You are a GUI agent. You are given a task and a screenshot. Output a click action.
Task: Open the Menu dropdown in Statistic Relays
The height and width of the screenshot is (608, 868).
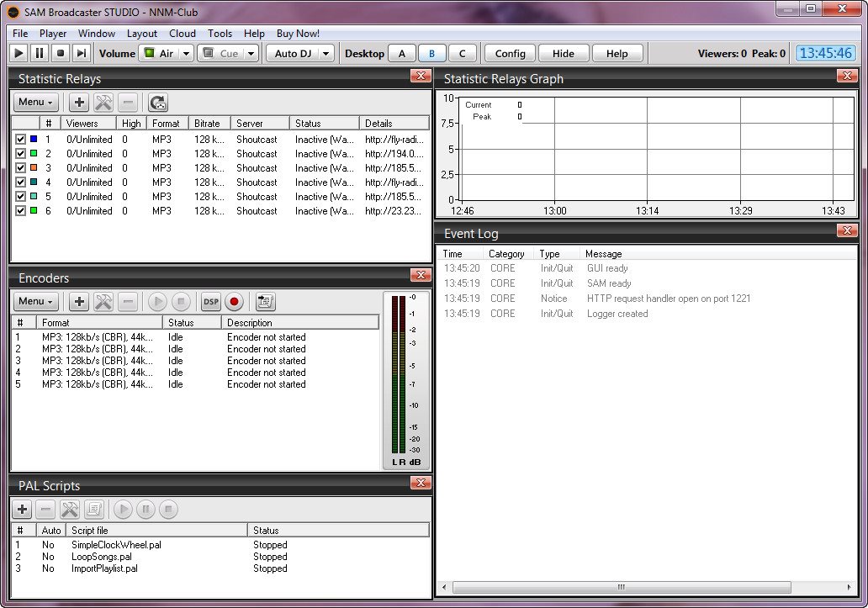click(x=35, y=103)
